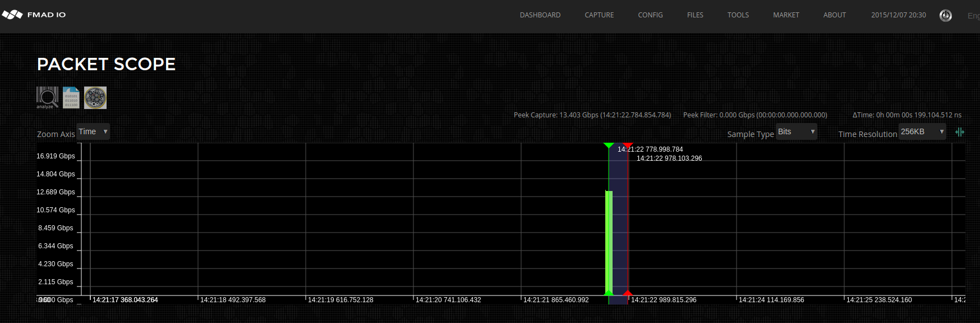This screenshot has width=980, height=323.
Task: Expand the Sample Type dropdown
Action: tap(796, 131)
